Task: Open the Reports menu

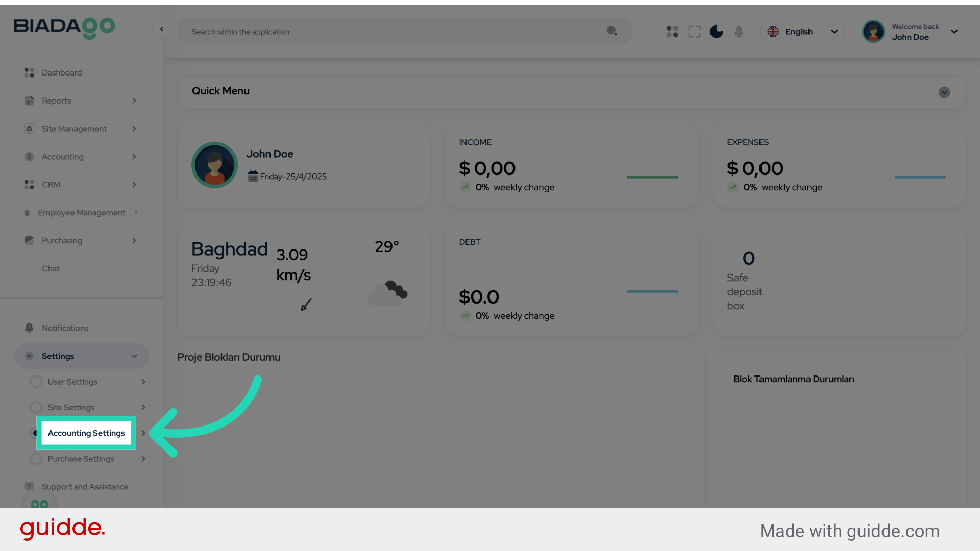Action: [56, 101]
